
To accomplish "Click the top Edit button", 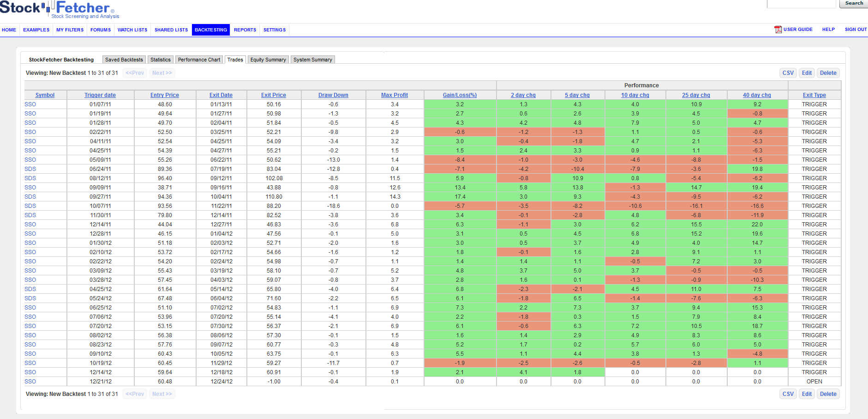I will (807, 73).
